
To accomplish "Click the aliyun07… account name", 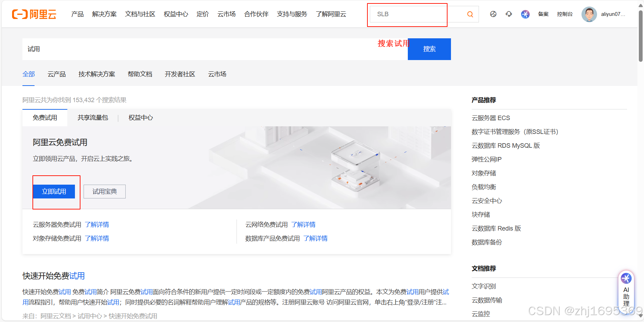I will tap(613, 14).
